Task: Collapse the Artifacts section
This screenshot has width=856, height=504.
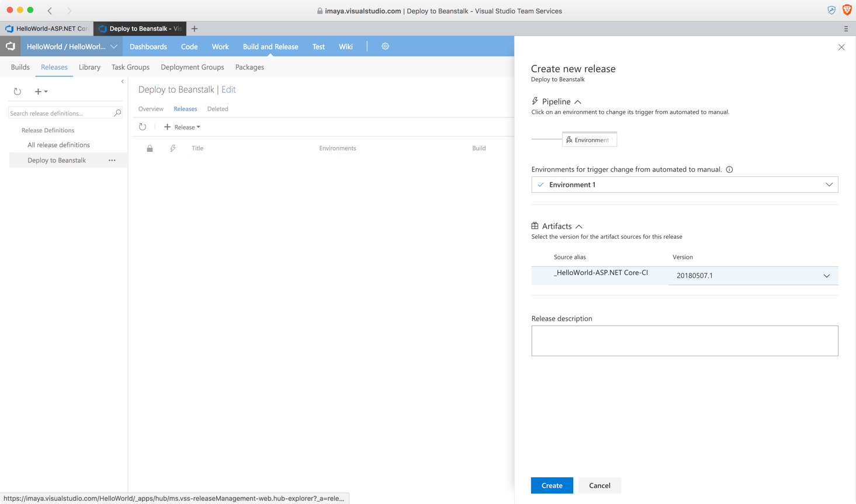Action: (x=578, y=227)
